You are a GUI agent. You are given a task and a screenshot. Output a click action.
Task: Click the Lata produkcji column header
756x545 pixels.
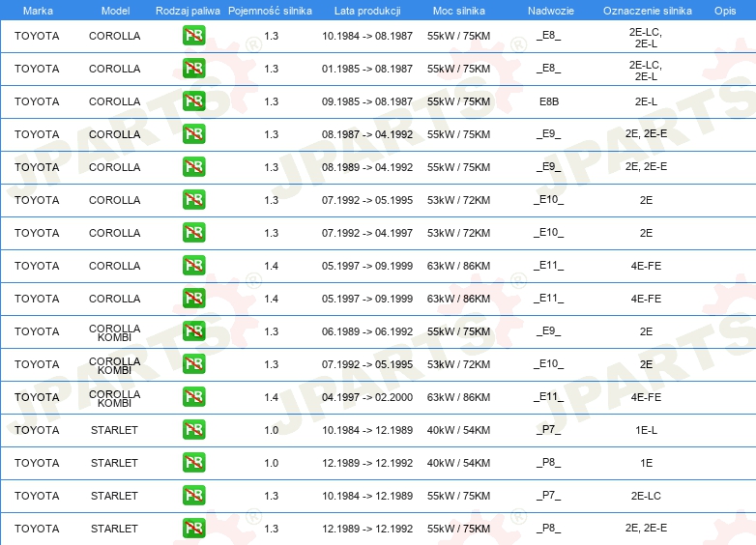(x=367, y=11)
